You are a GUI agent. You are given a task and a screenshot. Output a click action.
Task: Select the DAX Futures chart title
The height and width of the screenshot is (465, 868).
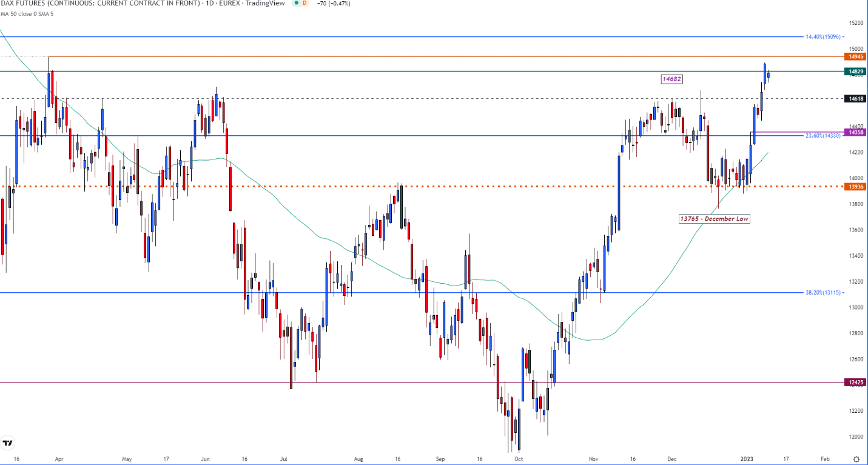(142, 3)
